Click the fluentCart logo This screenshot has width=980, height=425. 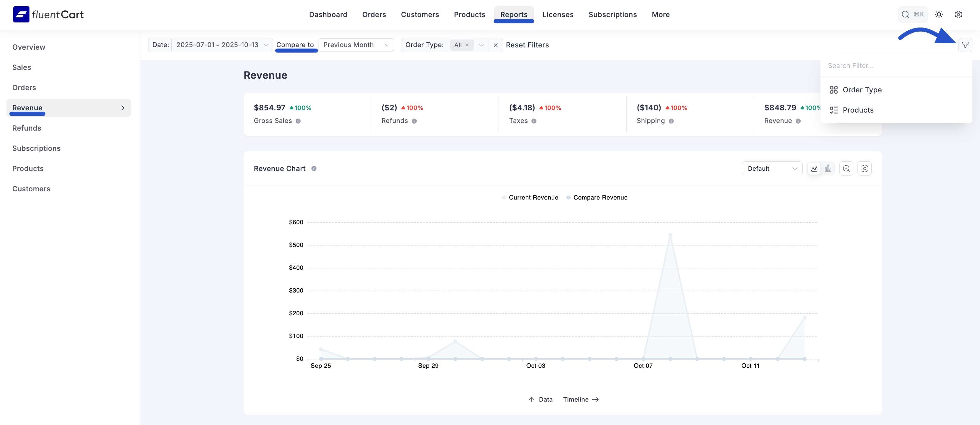click(48, 15)
